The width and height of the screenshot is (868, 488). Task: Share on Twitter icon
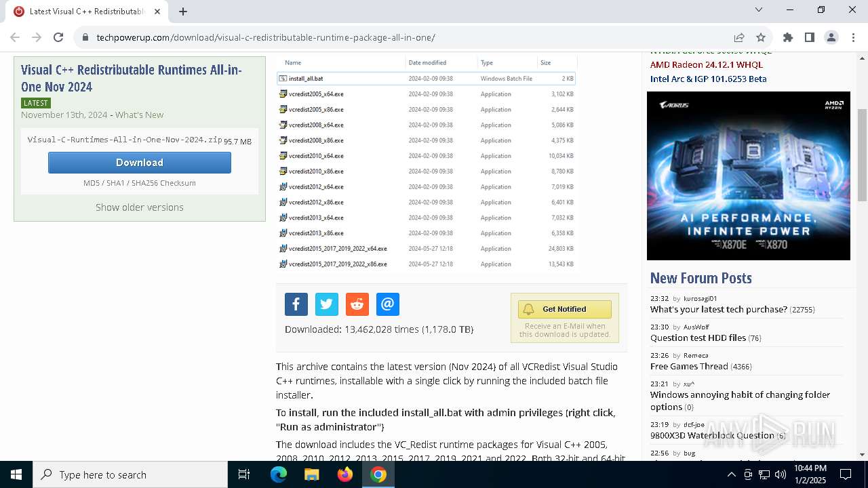coord(327,304)
